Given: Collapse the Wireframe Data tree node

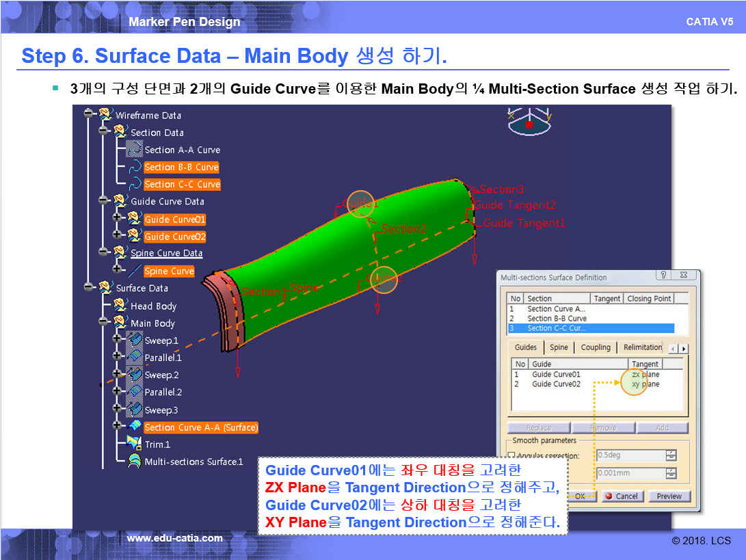Looking at the screenshot, I should [89, 114].
